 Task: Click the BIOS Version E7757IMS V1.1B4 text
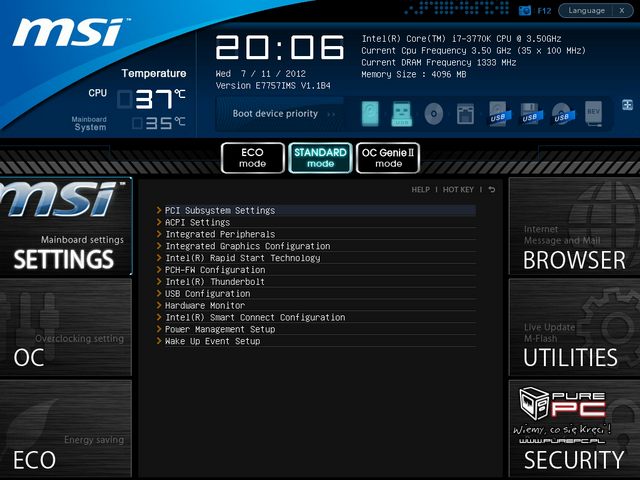coord(273,86)
